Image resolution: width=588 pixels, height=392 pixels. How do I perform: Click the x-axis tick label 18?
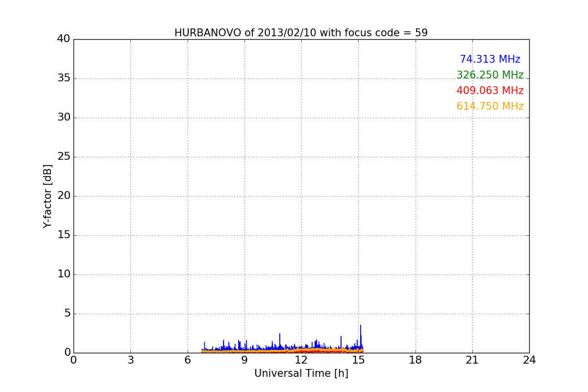click(416, 360)
